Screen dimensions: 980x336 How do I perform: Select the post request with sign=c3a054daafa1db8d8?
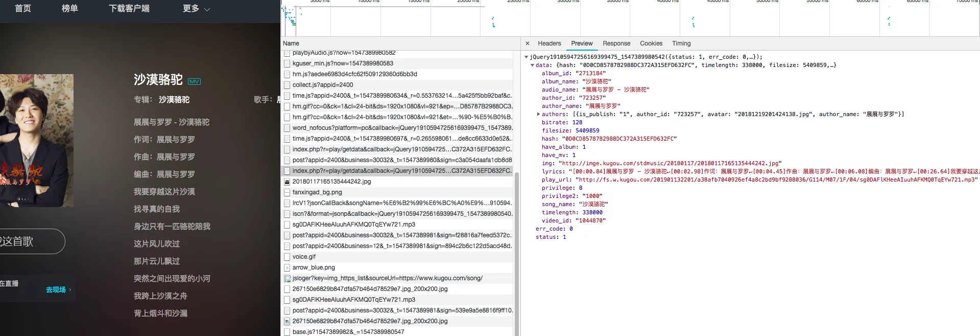pyautogui.click(x=397, y=160)
